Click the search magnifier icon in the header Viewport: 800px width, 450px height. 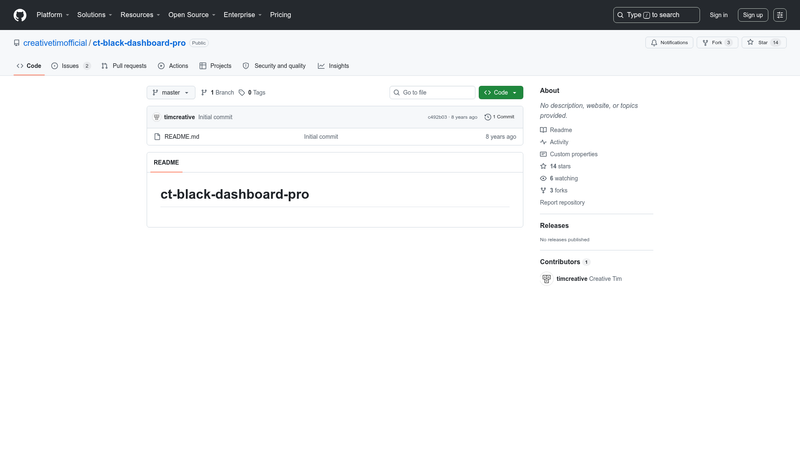pos(620,15)
